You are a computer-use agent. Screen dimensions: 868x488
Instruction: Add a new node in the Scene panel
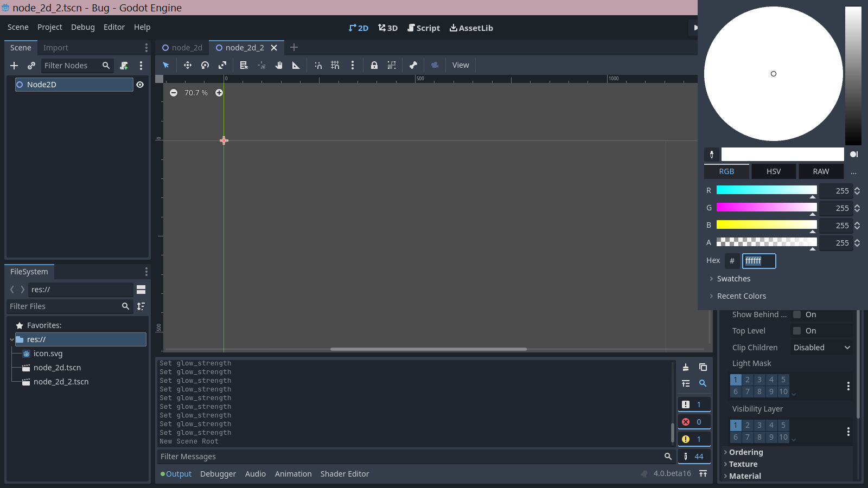pyautogui.click(x=14, y=66)
